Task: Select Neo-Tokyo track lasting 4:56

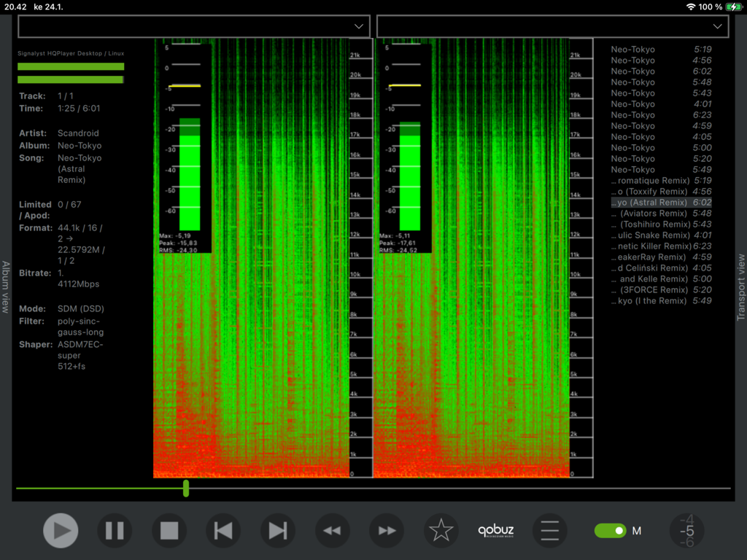Action: (661, 60)
